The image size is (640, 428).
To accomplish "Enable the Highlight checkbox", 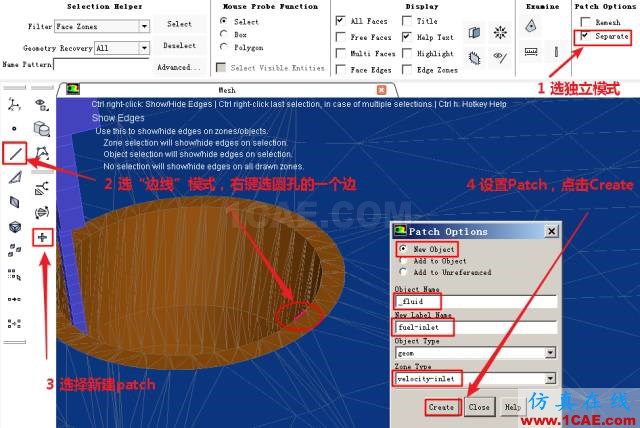I will tap(407, 53).
